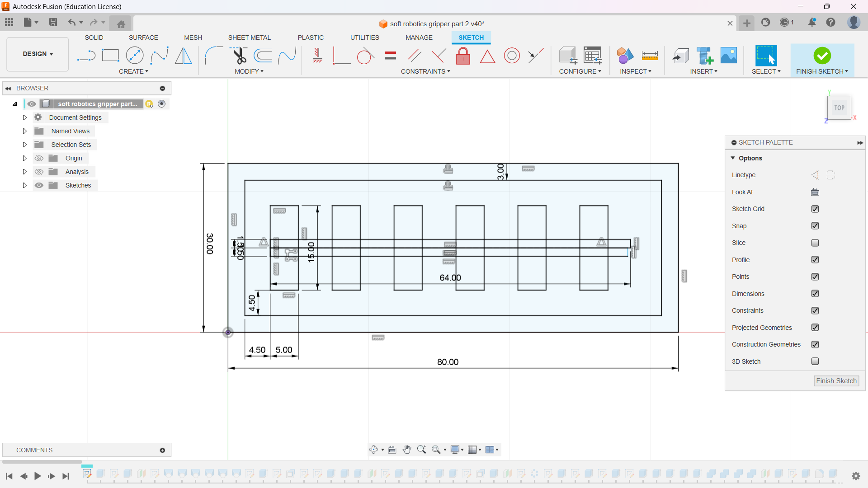Uncheck the Sketch Grid checkbox
This screenshot has width=868, height=488.
[x=815, y=209]
